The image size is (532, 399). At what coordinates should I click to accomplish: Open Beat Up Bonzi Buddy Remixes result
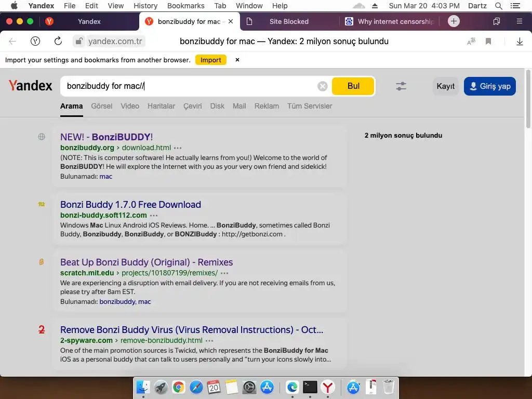147,262
